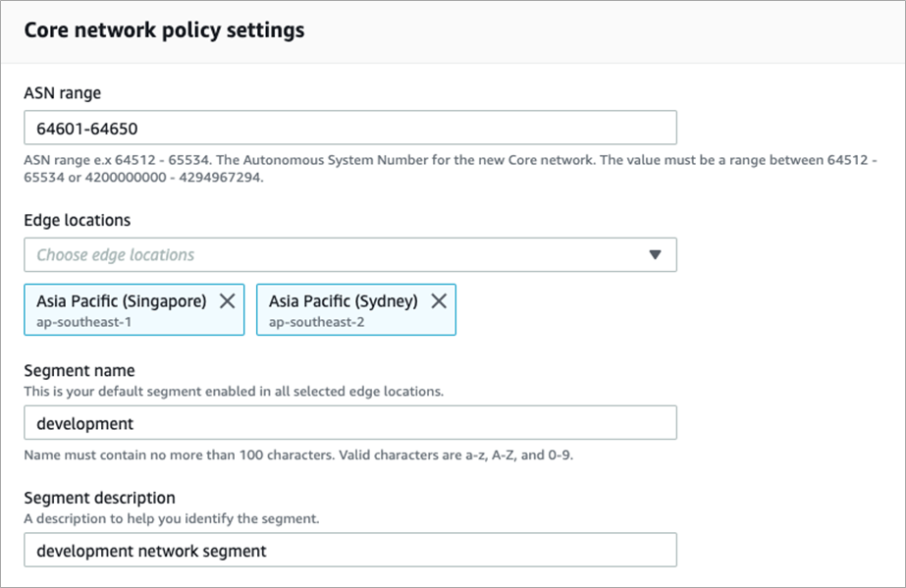Image resolution: width=906 pixels, height=588 pixels.
Task: Click the Edge locations label
Action: click(x=77, y=220)
